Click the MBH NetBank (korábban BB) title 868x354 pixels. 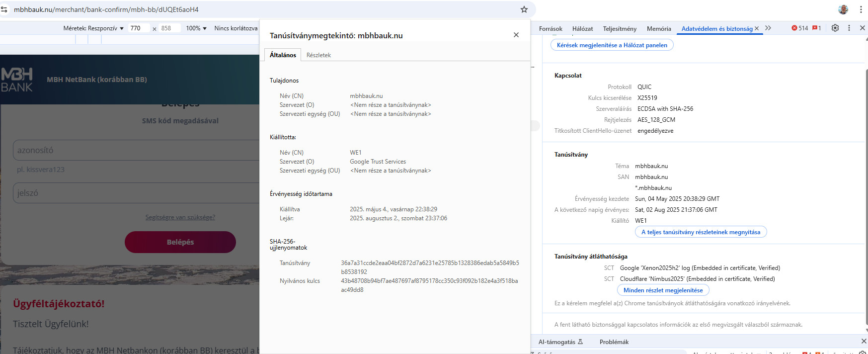point(97,80)
